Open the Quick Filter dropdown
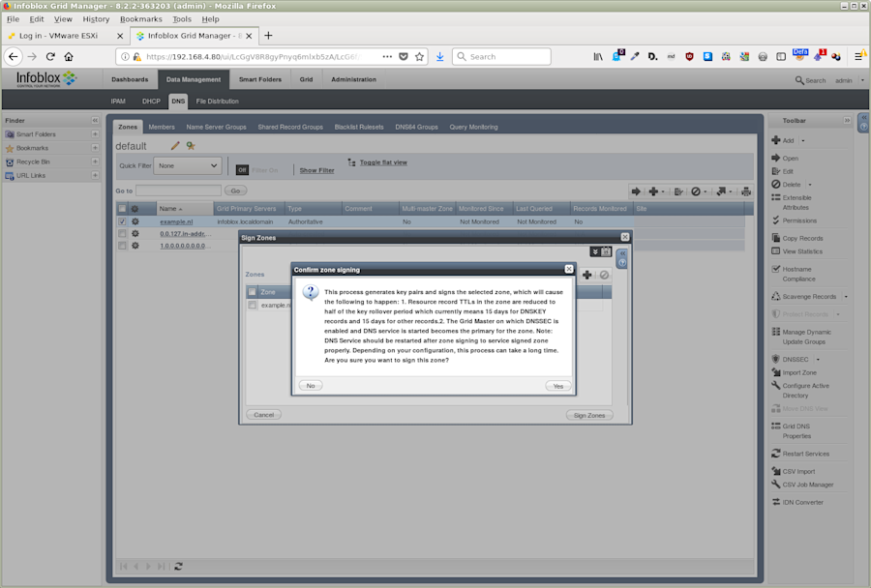This screenshot has height=588, width=871. [x=187, y=165]
